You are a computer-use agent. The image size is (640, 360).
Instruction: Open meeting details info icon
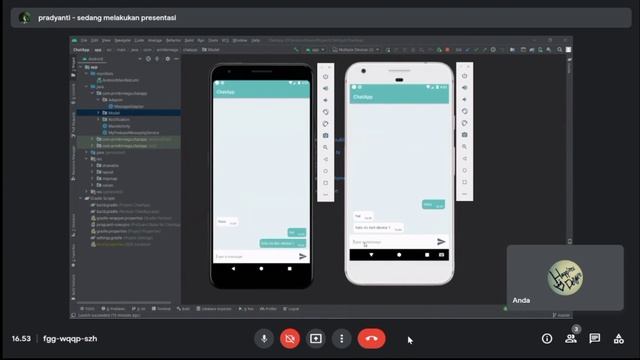[x=547, y=338]
